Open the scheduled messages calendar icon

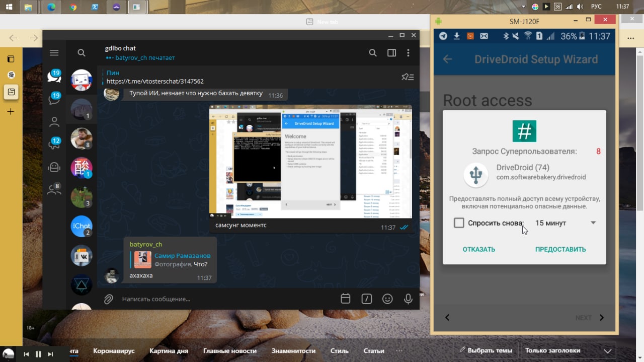pos(346,299)
